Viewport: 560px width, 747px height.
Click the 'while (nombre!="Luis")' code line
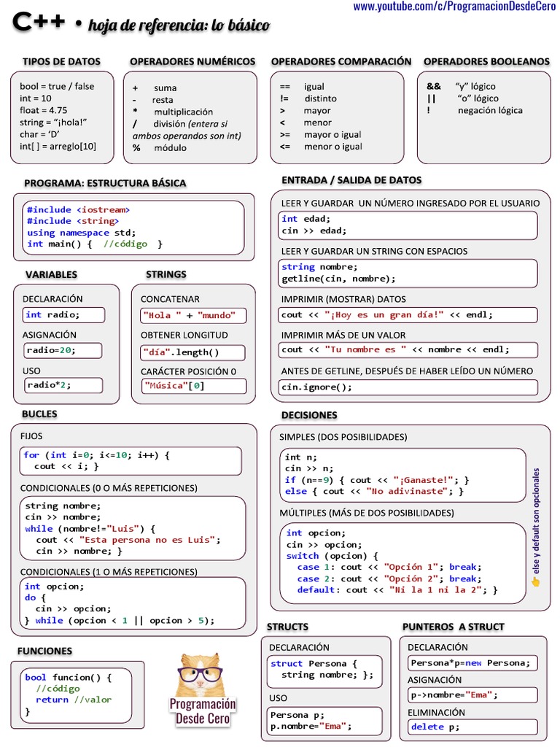pyautogui.click(x=90, y=529)
